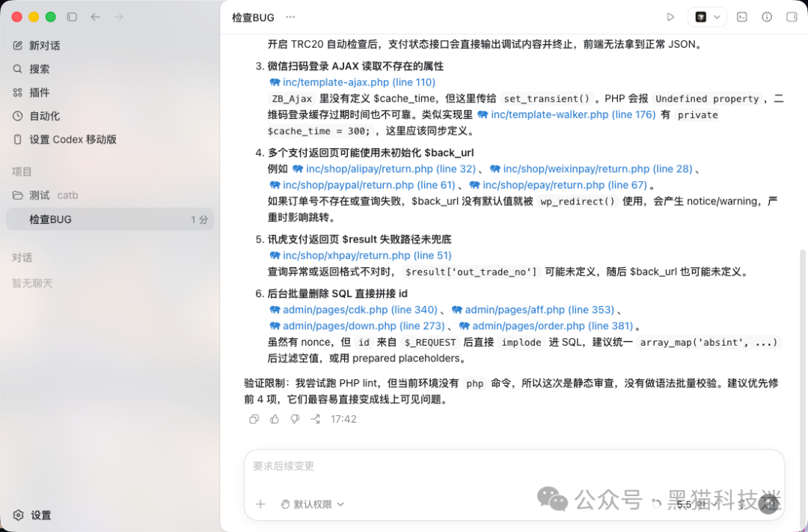Click the thumbs down feedback icon
The image size is (808, 532).
[x=295, y=419]
